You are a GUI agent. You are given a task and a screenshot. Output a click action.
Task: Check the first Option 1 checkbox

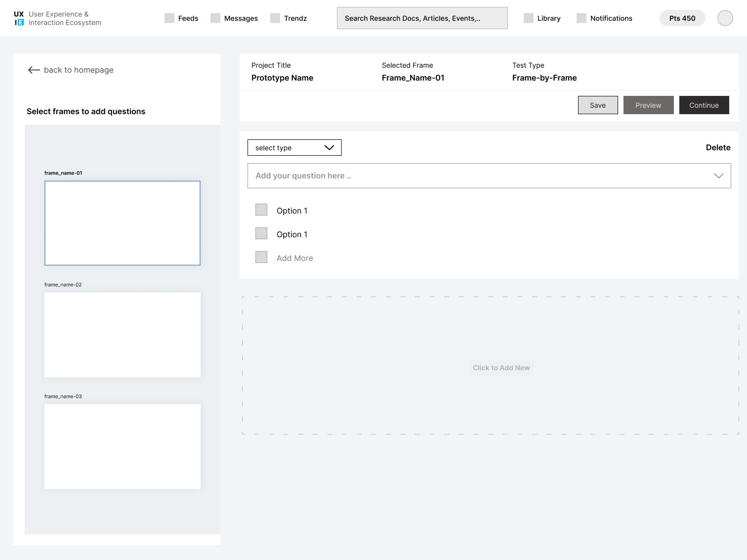261,210
